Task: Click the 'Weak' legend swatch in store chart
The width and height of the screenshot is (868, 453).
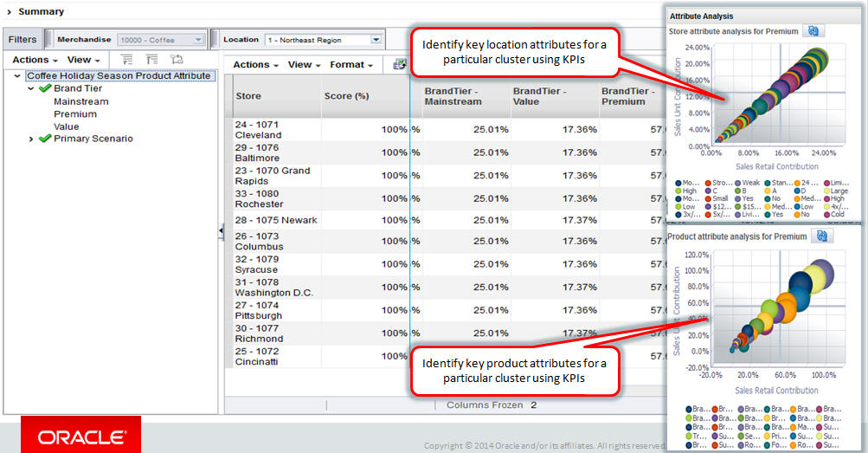Action: 738,183
